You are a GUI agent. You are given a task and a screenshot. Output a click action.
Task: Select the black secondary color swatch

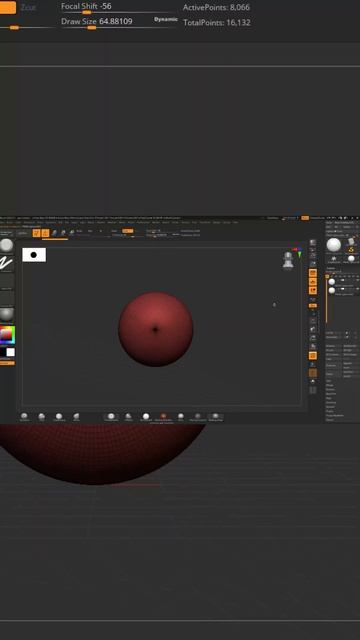pos(3,352)
